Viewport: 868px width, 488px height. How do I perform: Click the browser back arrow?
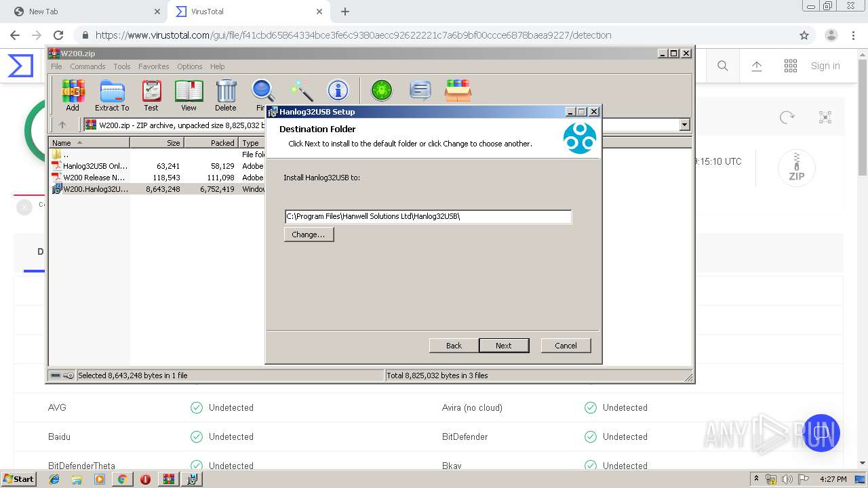(x=15, y=35)
